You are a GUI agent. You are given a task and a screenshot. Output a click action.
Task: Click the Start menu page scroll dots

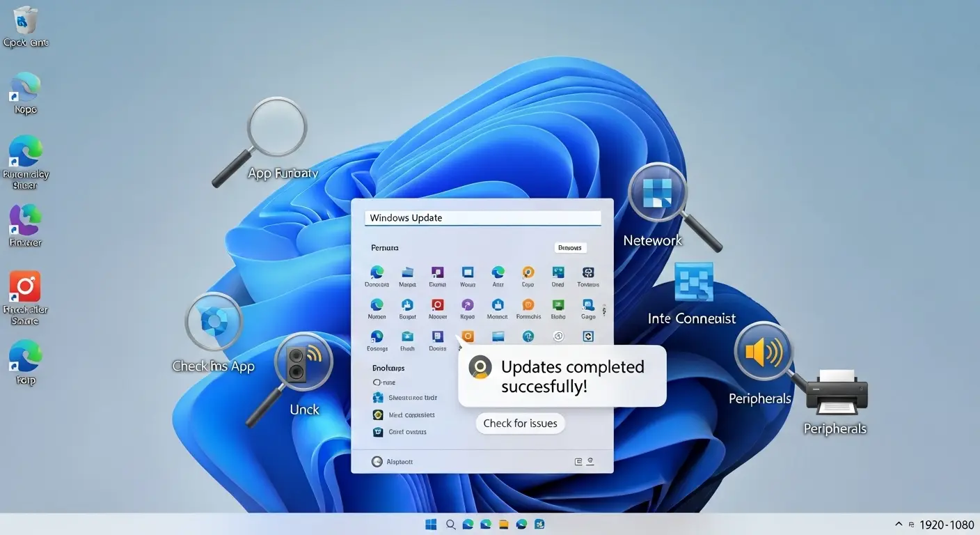pos(604,310)
